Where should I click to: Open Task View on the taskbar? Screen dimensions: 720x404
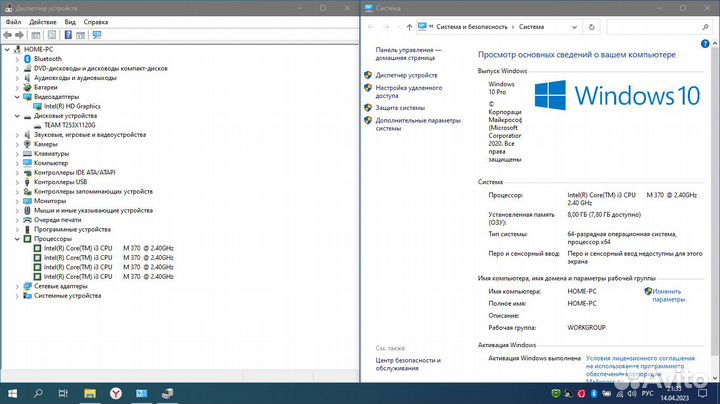point(63,393)
